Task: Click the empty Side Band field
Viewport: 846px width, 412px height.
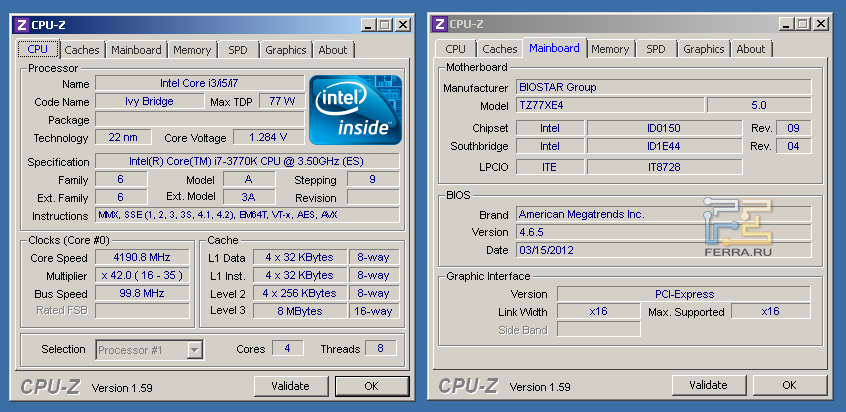Action: point(599,329)
